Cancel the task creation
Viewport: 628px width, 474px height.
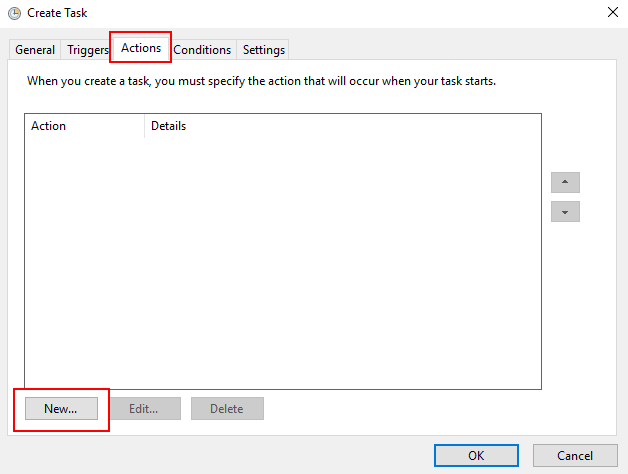point(575,455)
